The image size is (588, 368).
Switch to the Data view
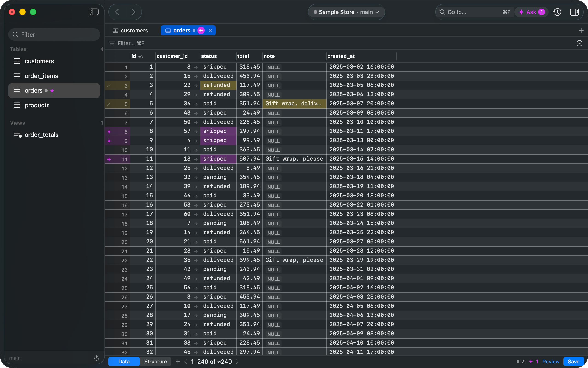(124, 362)
